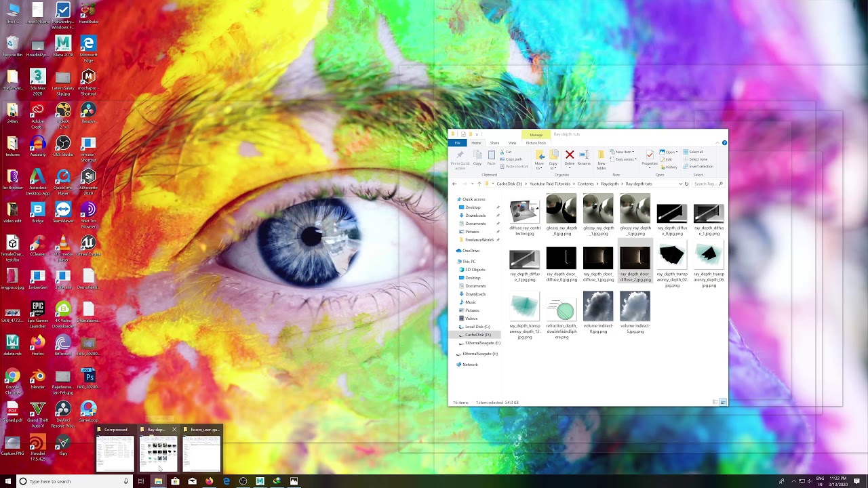Click the Cut command in the ribbon
The image size is (868, 488).
click(x=507, y=152)
